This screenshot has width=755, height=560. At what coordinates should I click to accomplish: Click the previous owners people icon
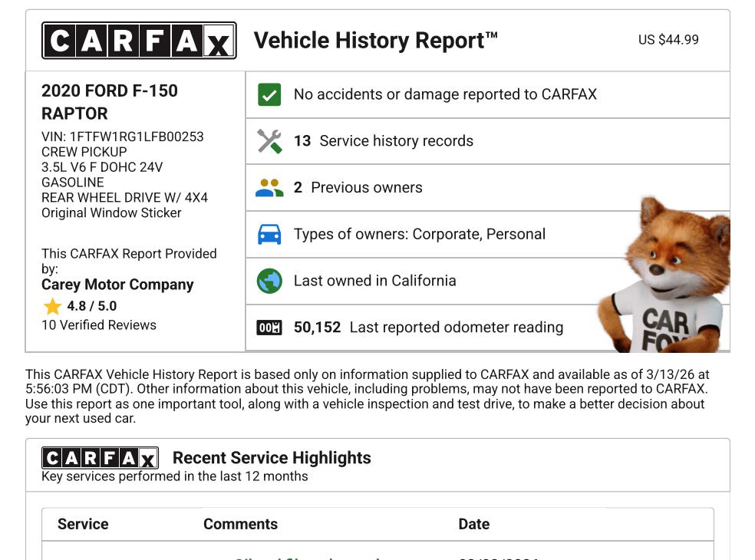coord(269,188)
